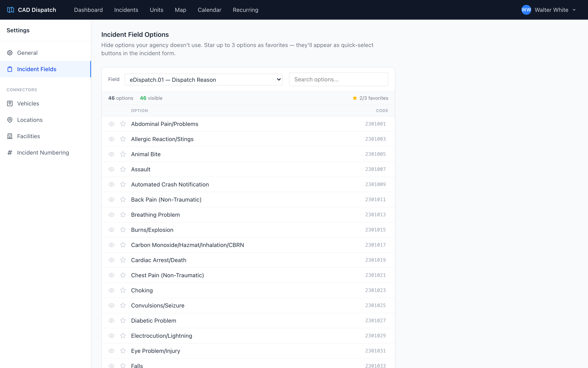Image resolution: width=588 pixels, height=368 pixels.
Task: Toggle visibility of Eye Problem/Injury option
Action: click(x=111, y=351)
